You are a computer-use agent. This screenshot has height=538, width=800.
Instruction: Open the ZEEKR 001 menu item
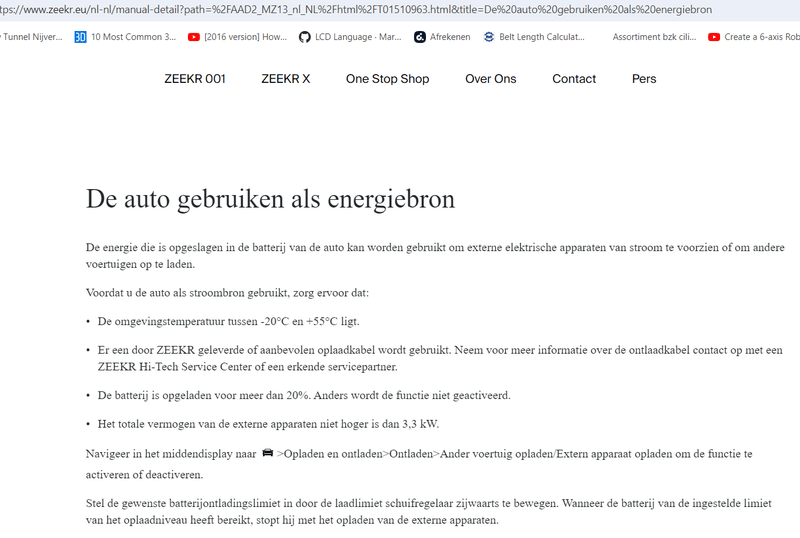pos(194,79)
